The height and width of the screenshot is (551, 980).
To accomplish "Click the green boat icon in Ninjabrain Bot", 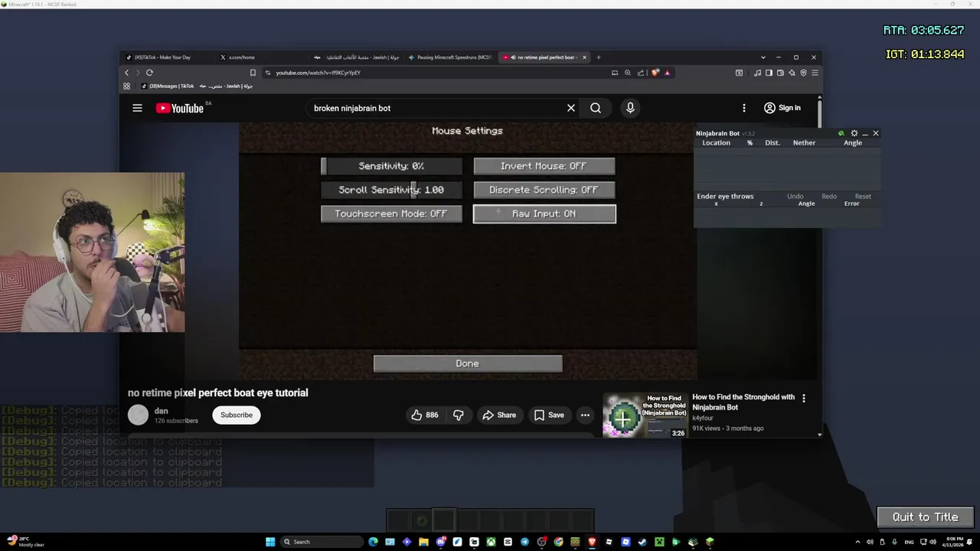I will click(x=841, y=133).
